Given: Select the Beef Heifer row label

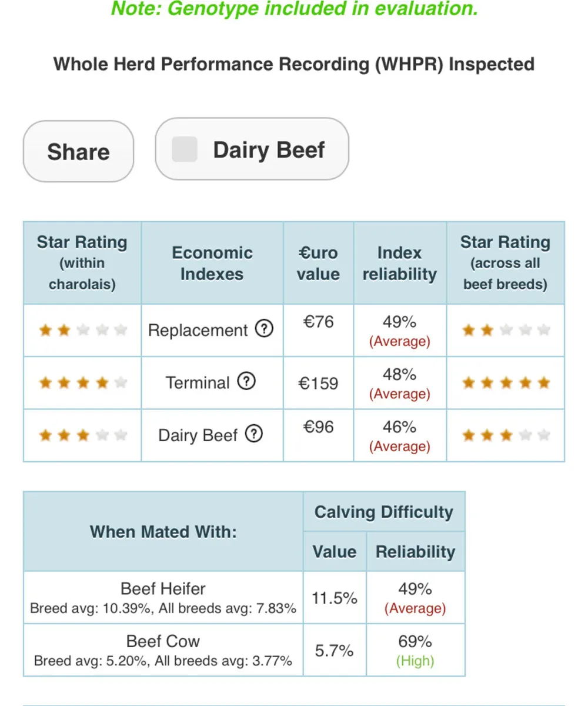Looking at the screenshot, I should (x=163, y=588).
